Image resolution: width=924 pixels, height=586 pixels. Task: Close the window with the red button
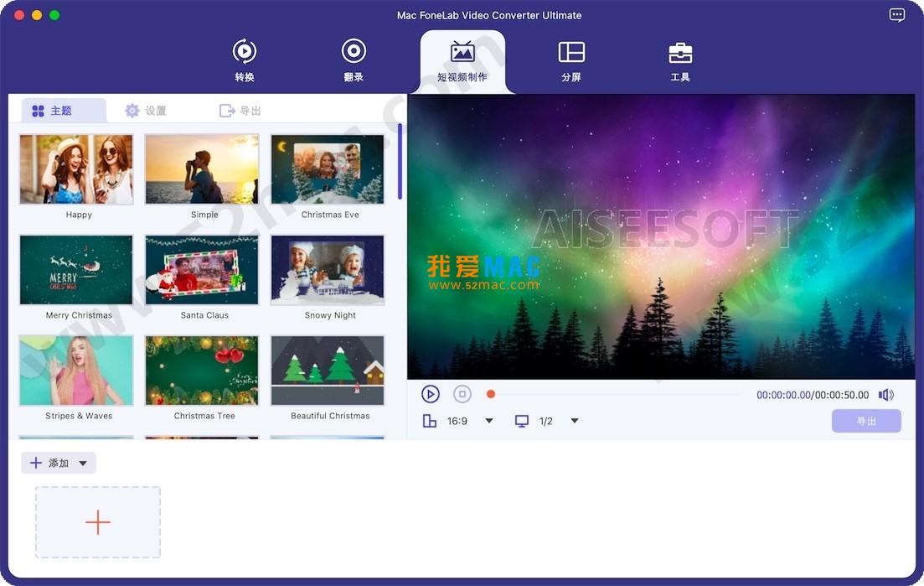(x=19, y=15)
